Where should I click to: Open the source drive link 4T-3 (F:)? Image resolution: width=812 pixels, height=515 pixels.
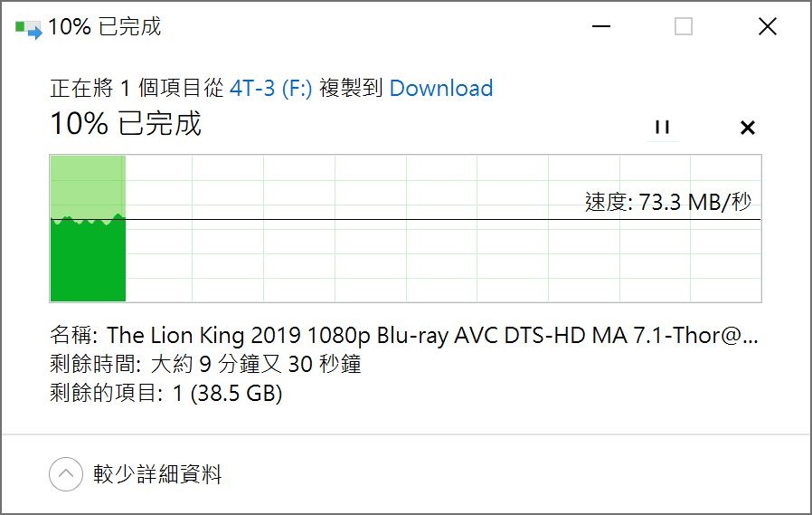point(270,88)
